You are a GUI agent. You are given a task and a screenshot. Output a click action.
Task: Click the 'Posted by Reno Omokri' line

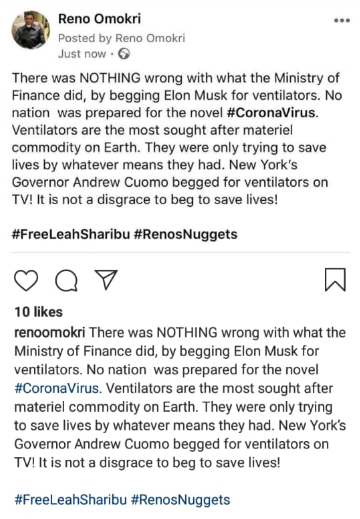point(122,38)
